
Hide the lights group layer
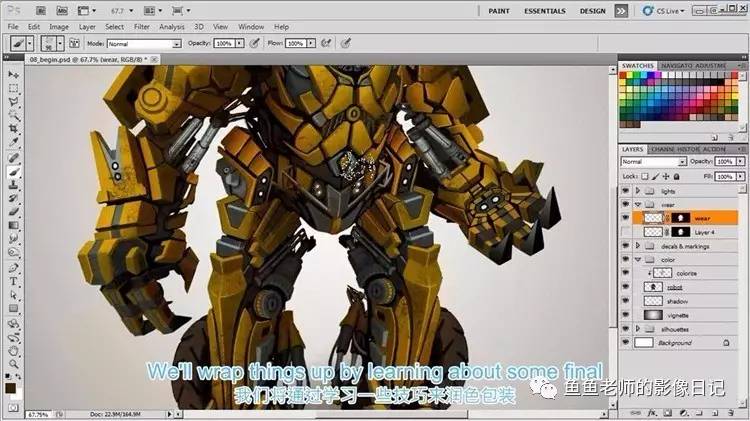[x=625, y=191]
